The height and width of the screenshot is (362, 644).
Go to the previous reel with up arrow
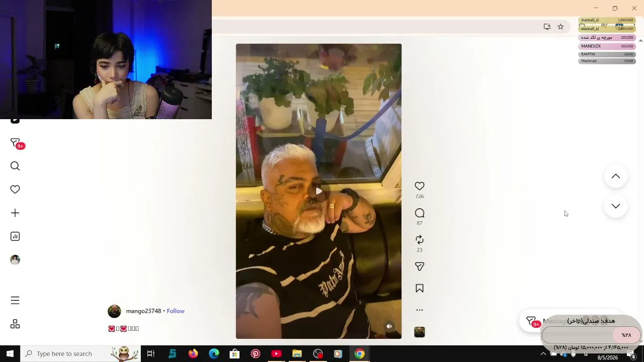(x=616, y=176)
